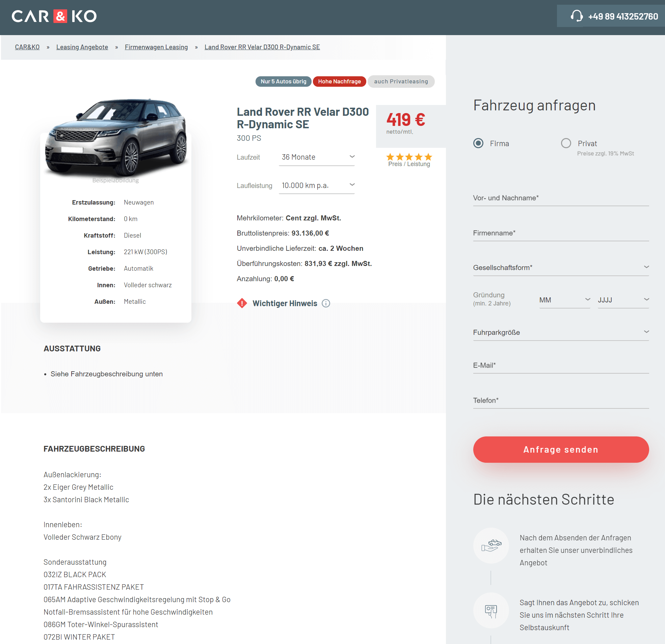Click the Hohe Nachfrage badge
Viewport: 665px width, 644px height.
tap(339, 81)
